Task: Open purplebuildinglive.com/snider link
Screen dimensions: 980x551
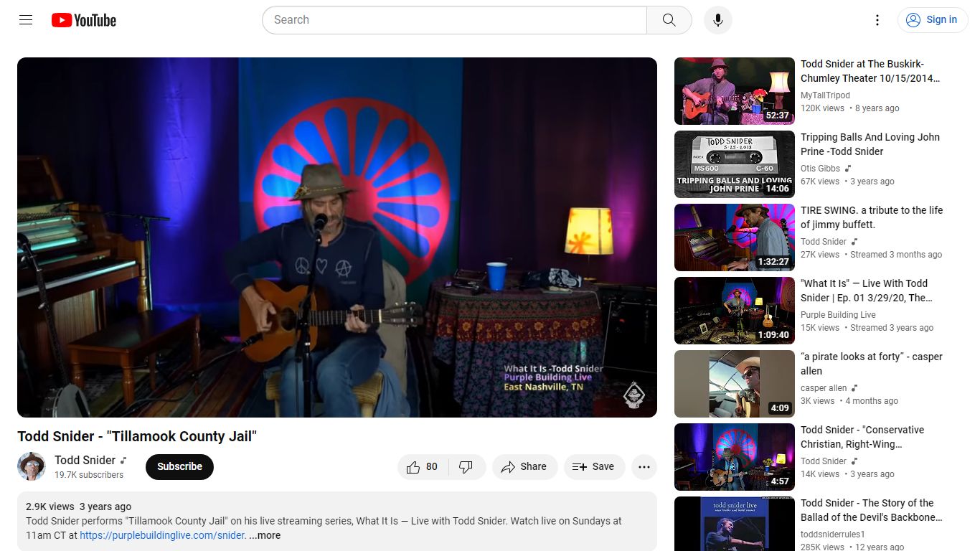Action: click(163, 535)
